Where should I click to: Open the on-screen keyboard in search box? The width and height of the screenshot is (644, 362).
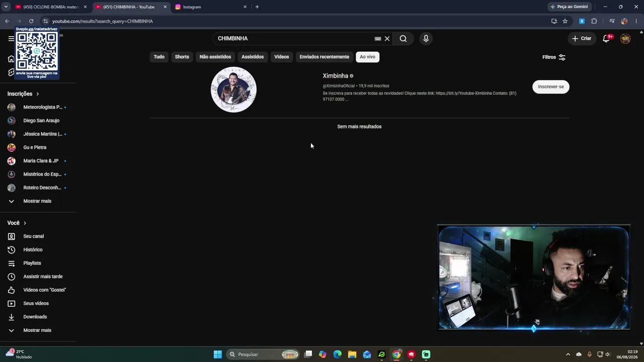[x=378, y=39]
